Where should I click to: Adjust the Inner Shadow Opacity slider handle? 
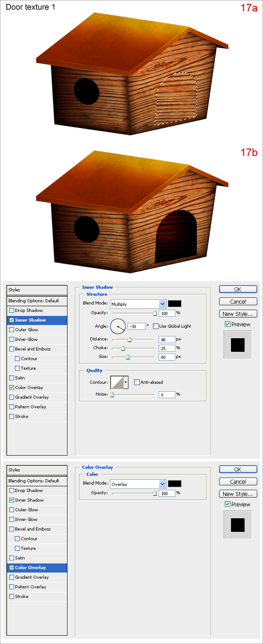click(x=155, y=313)
